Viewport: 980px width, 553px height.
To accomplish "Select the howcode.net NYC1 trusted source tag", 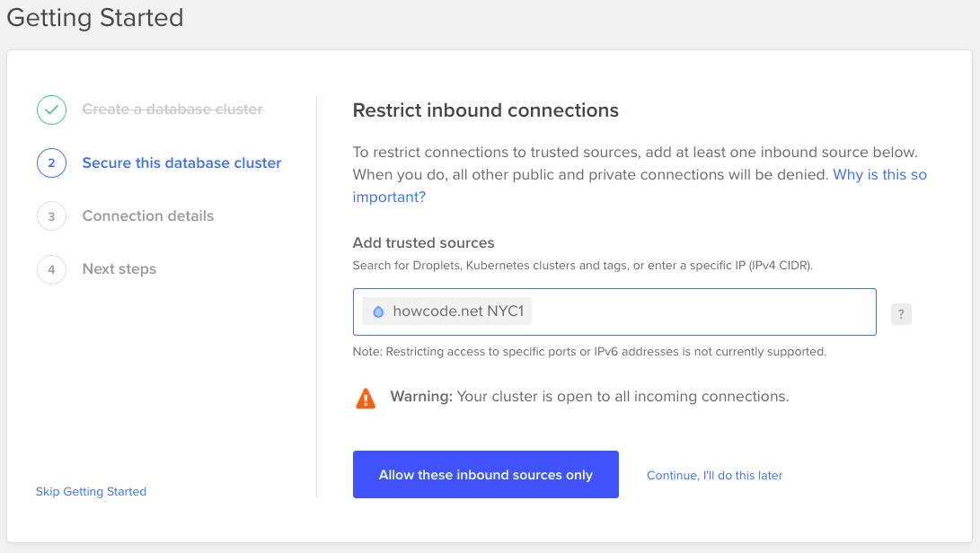I will click(x=446, y=312).
